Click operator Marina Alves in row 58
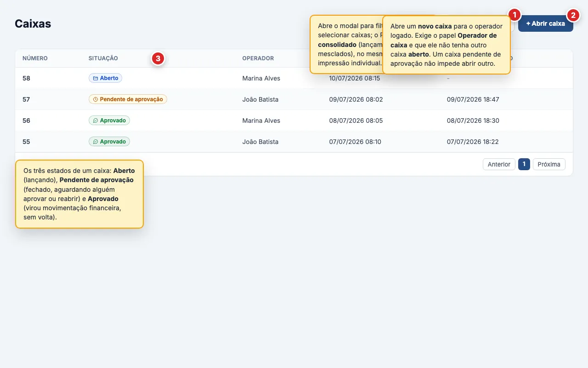This screenshot has height=368, width=588. (x=261, y=78)
